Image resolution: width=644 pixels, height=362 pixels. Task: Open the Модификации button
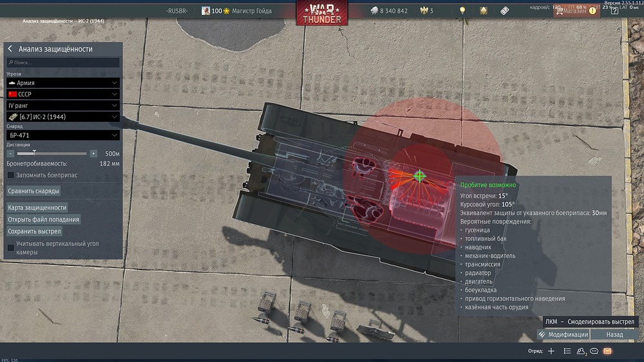tap(563, 334)
